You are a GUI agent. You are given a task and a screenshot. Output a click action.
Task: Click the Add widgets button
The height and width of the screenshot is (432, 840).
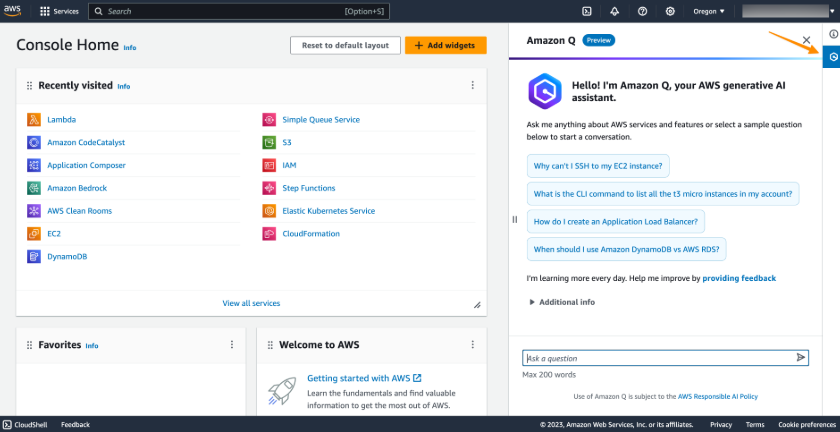coord(446,46)
